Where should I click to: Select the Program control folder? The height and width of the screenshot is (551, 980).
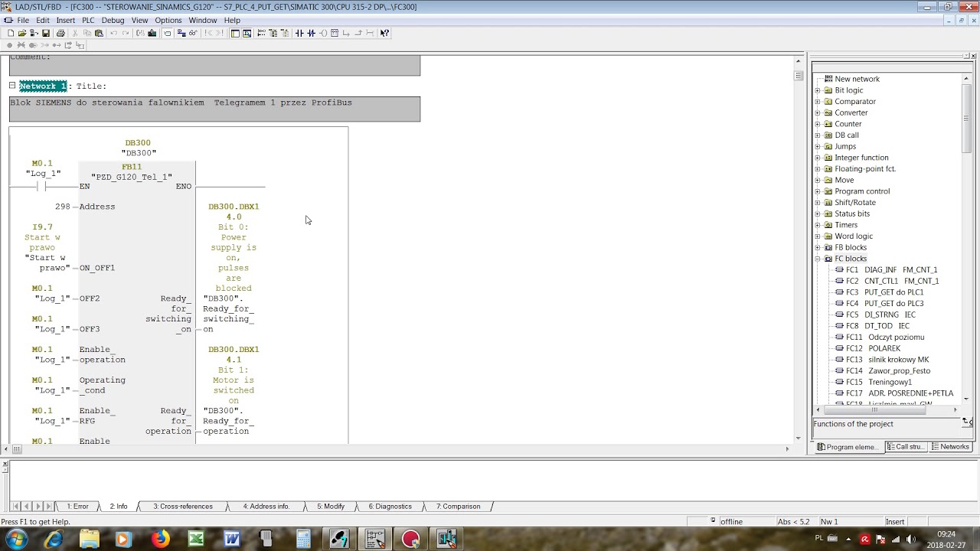click(x=862, y=191)
